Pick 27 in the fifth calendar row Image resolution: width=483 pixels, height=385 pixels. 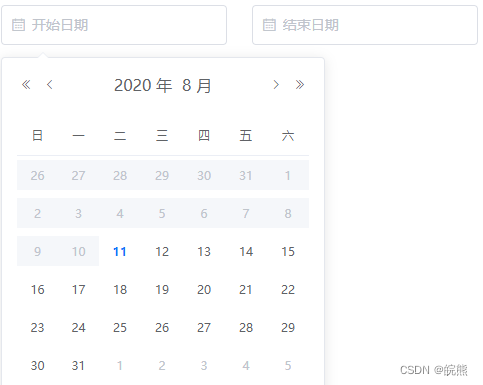coord(204,327)
